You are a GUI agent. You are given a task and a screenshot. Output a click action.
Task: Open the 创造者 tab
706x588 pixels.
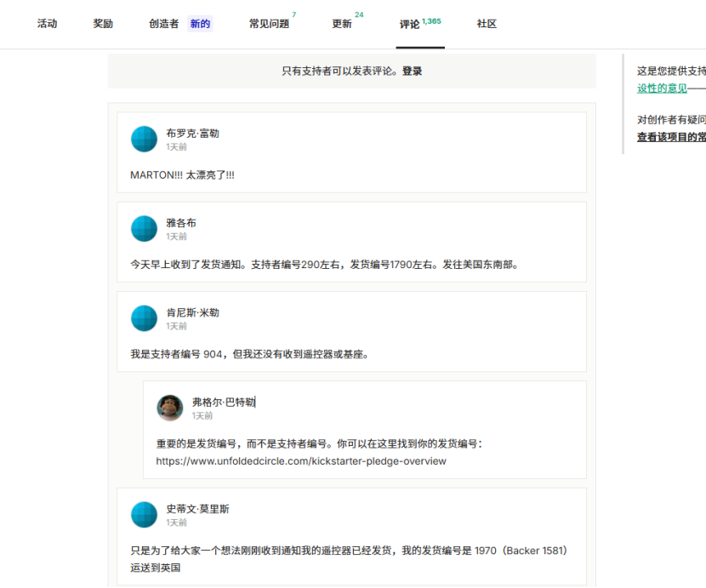pyautogui.click(x=164, y=24)
